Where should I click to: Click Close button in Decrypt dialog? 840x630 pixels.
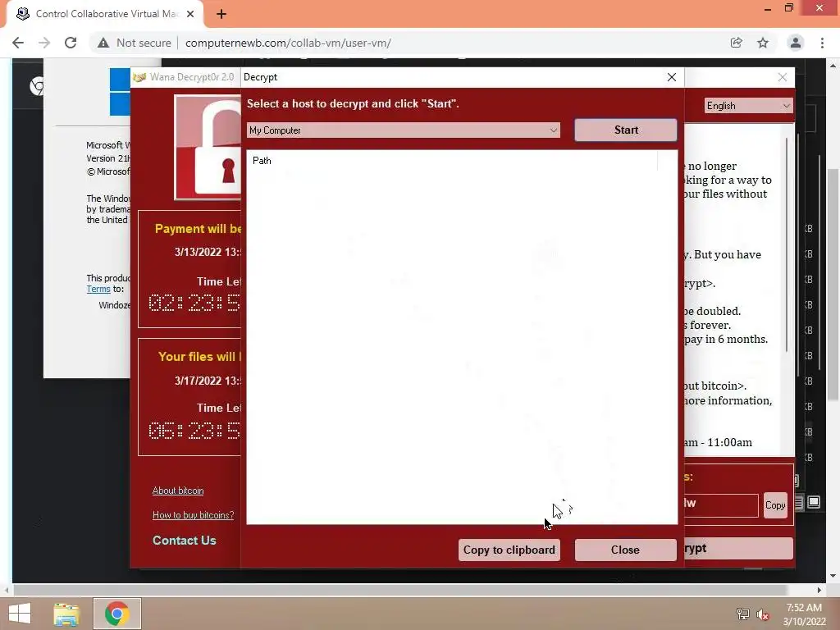click(x=625, y=550)
